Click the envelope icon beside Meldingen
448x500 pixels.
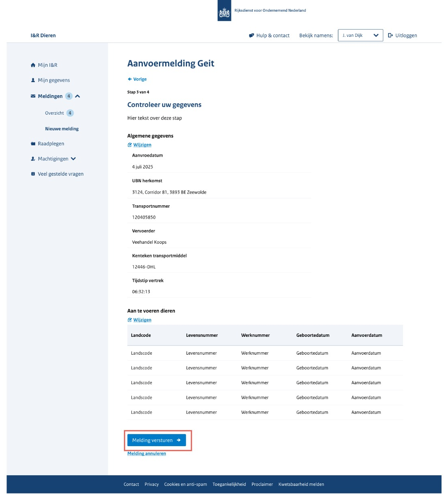(33, 96)
